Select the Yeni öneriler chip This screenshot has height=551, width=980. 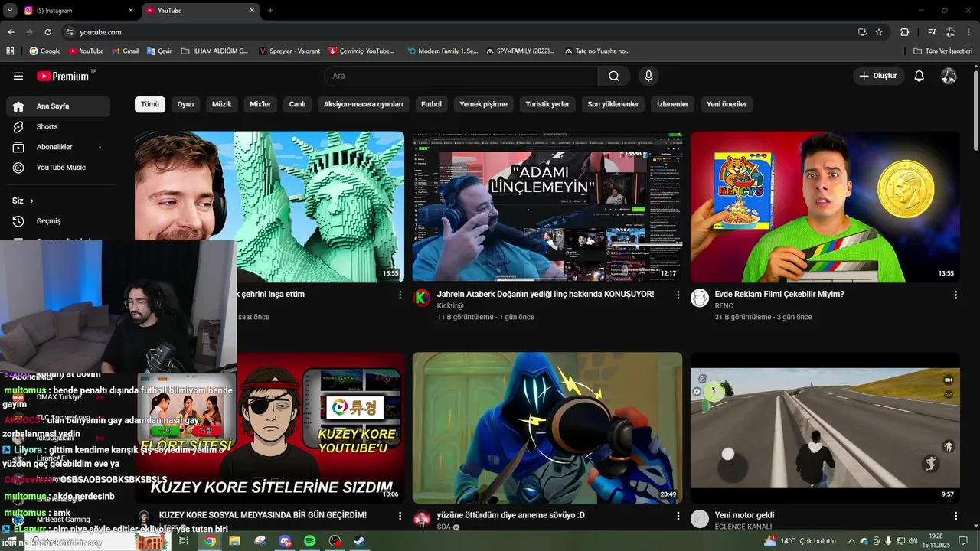[727, 104]
